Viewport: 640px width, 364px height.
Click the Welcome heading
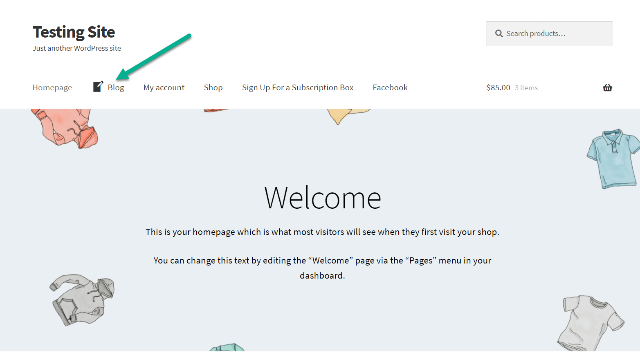coord(322,198)
